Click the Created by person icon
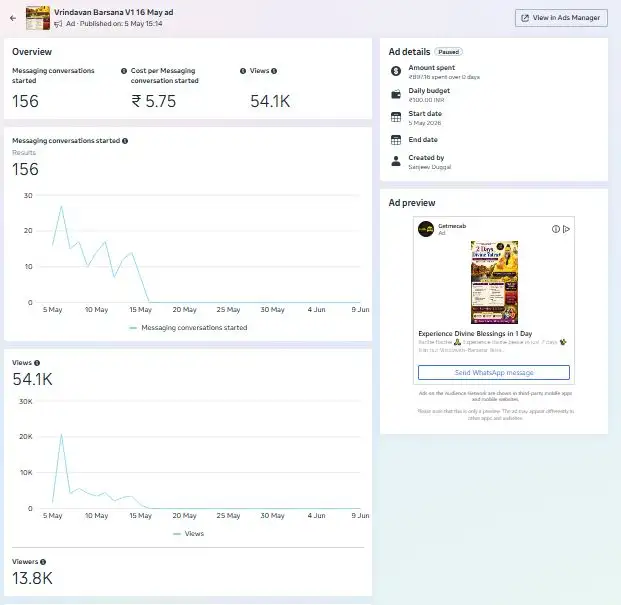The image size is (621, 605). pos(396,161)
